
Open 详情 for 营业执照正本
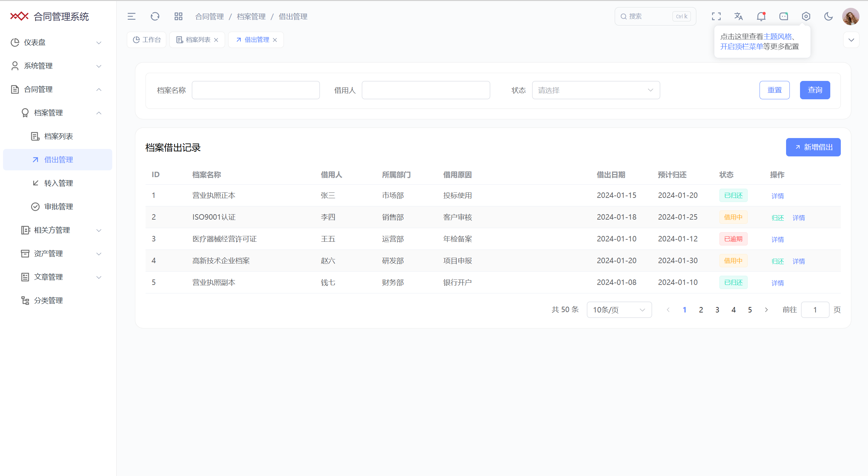778,196
